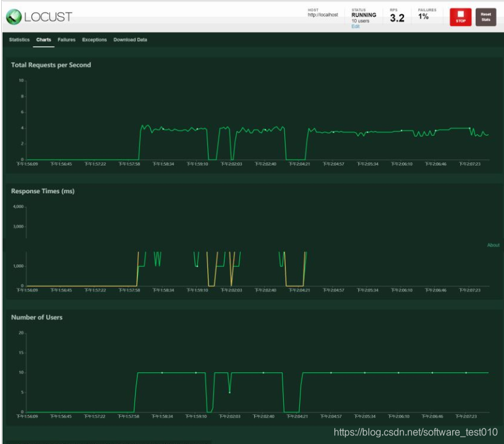Select the Charts tab
The image size is (504, 444).
click(43, 40)
